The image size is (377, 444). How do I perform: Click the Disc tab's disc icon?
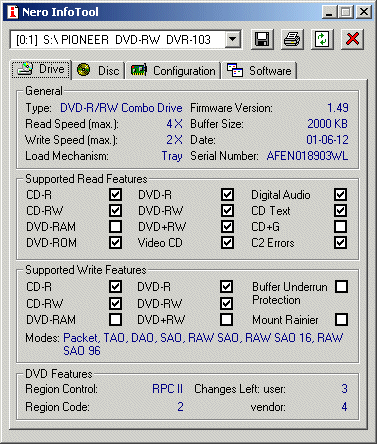(83, 70)
